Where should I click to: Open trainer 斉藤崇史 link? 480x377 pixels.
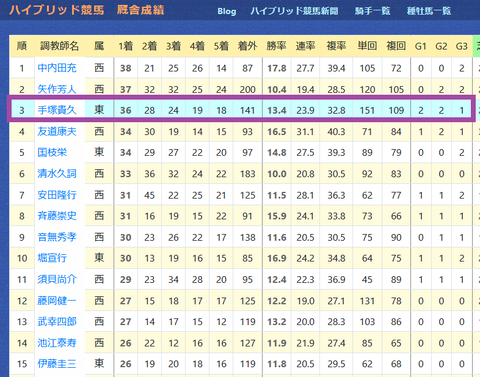[57, 216]
